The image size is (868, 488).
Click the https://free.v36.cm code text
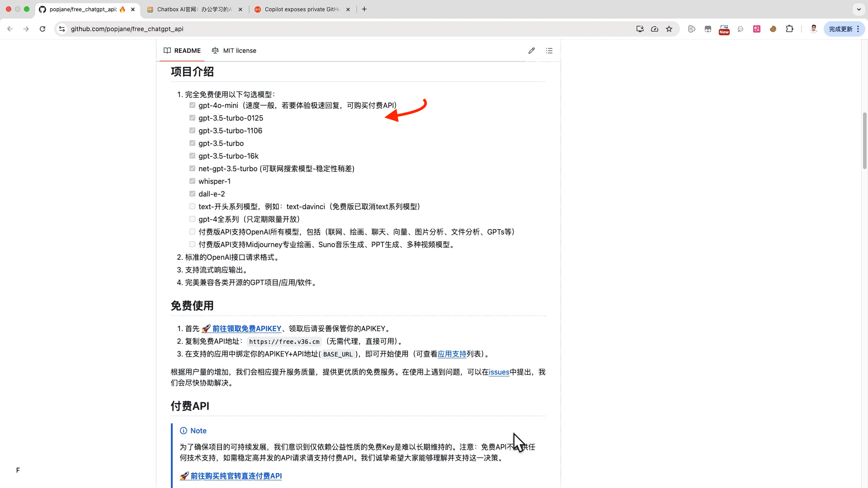click(284, 342)
